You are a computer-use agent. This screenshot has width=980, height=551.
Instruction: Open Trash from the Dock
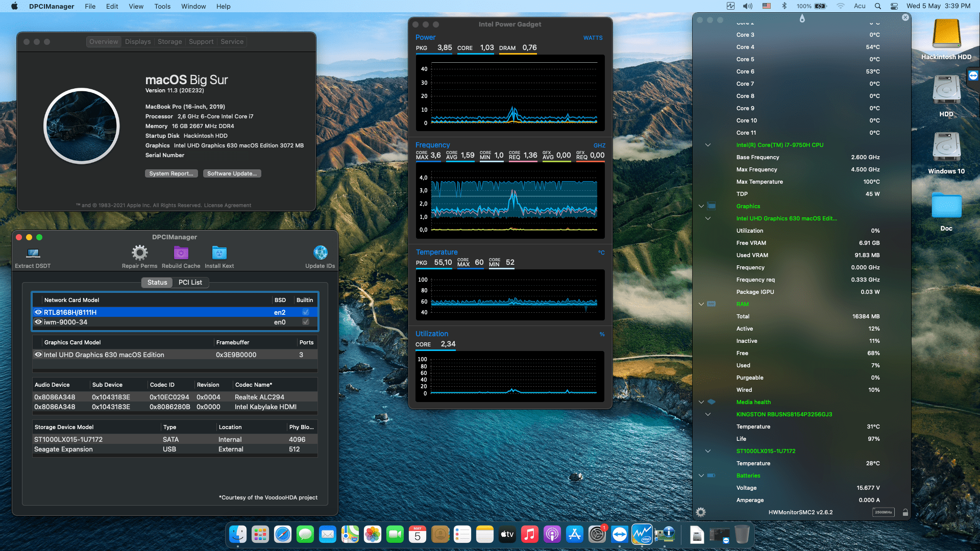pyautogui.click(x=742, y=535)
